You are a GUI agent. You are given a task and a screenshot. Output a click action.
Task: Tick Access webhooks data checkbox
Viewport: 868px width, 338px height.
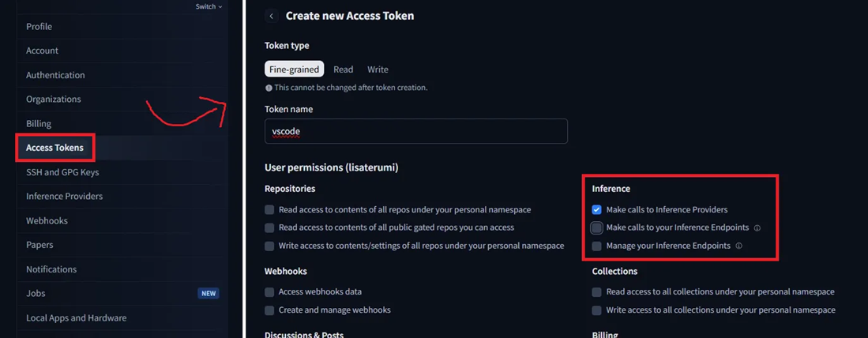(x=269, y=291)
